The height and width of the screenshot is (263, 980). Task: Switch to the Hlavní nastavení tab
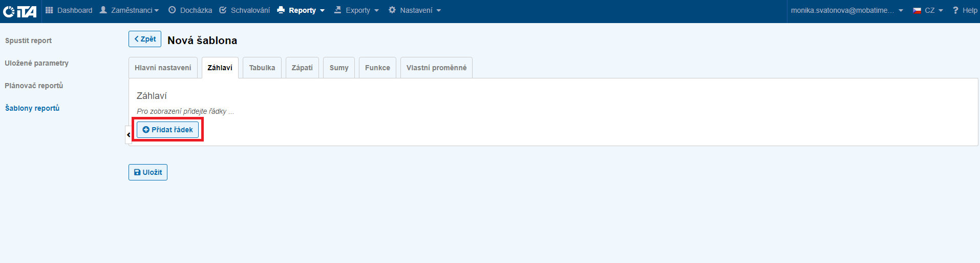tap(163, 68)
